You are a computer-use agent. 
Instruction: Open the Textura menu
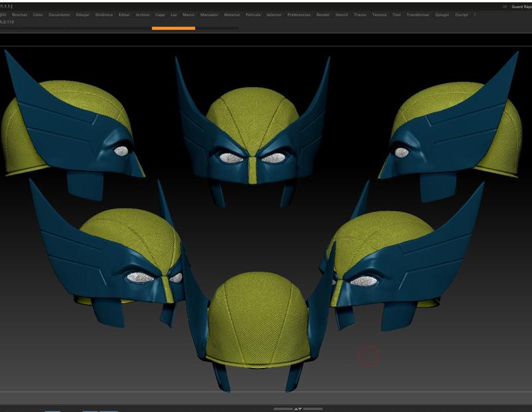point(379,15)
